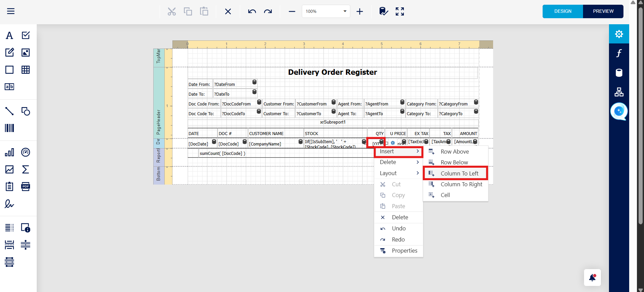Select the Delivery Order Register title label
The image size is (644, 292).
(x=332, y=72)
